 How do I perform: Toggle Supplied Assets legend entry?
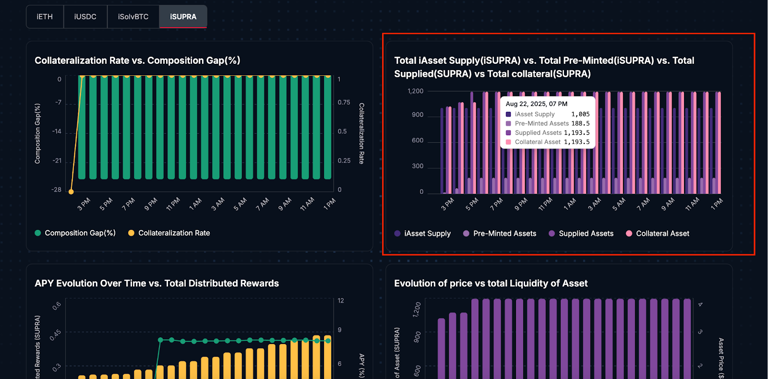580,234
